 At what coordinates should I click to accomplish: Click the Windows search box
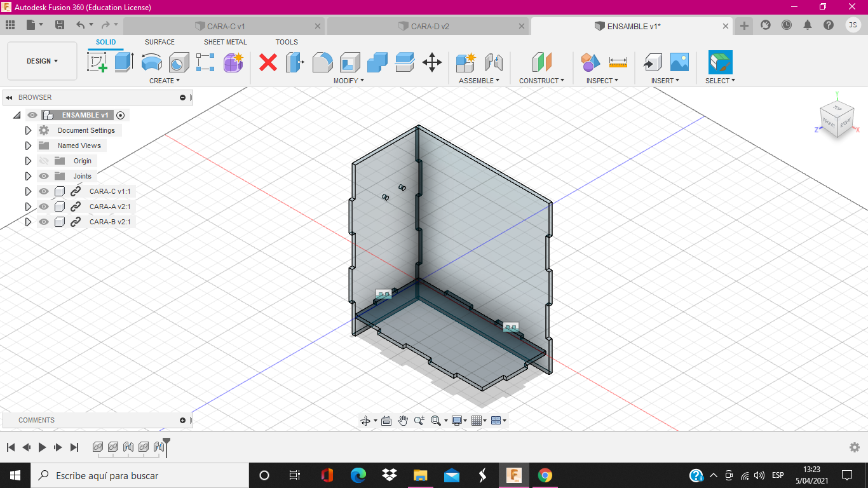(x=140, y=475)
